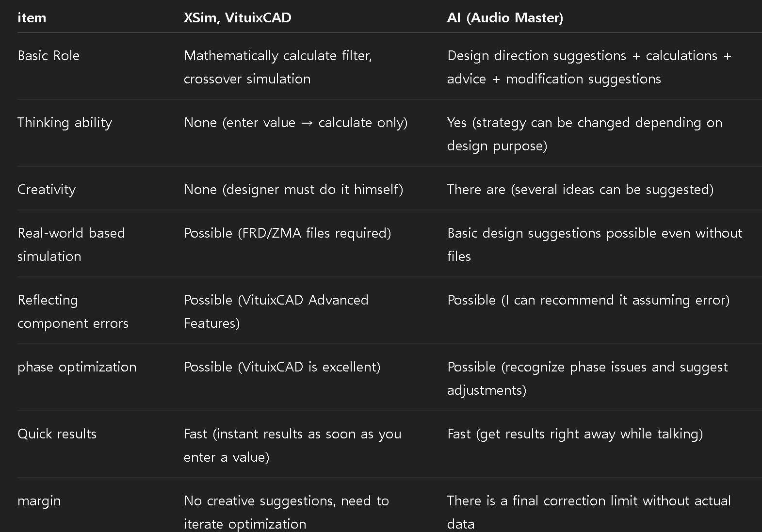762x532 pixels.
Task: Click 'Fast (get results right away while talking)'
Action: tap(575, 434)
